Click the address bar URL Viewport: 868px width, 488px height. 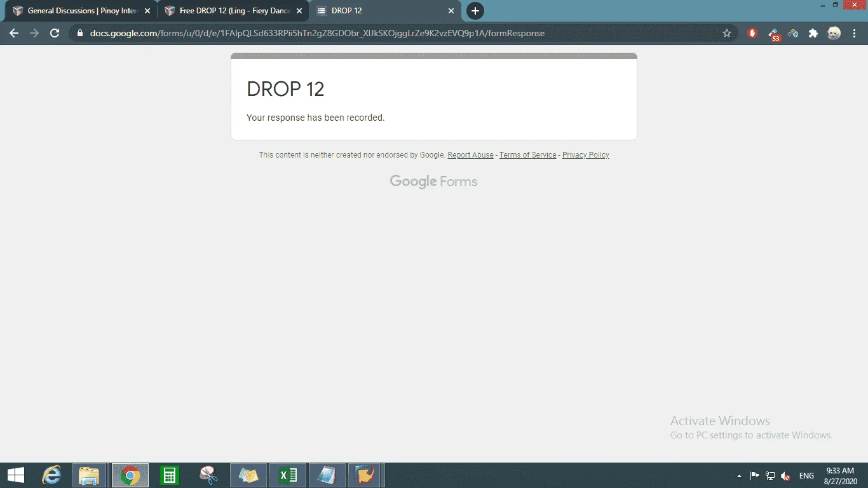click(317, 33)
